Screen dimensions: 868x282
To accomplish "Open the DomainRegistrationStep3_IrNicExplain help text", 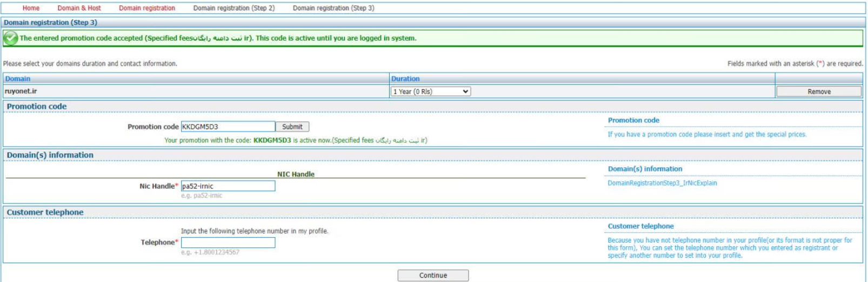I will tap(662, 183).
